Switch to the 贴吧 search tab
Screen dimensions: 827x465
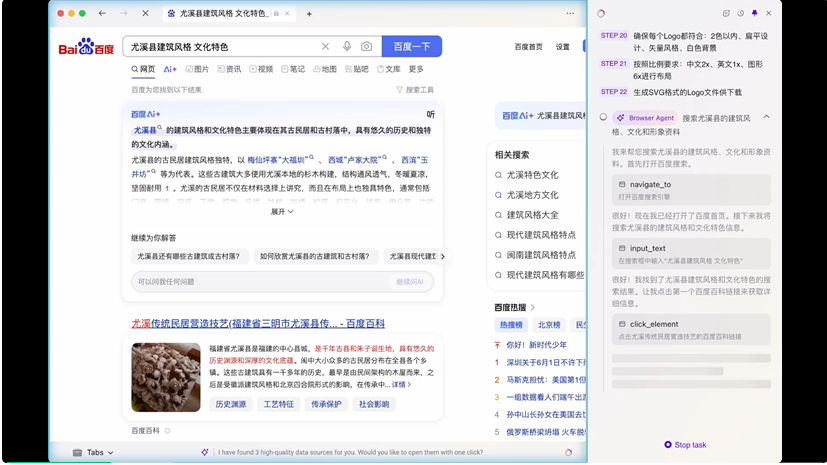357,69
